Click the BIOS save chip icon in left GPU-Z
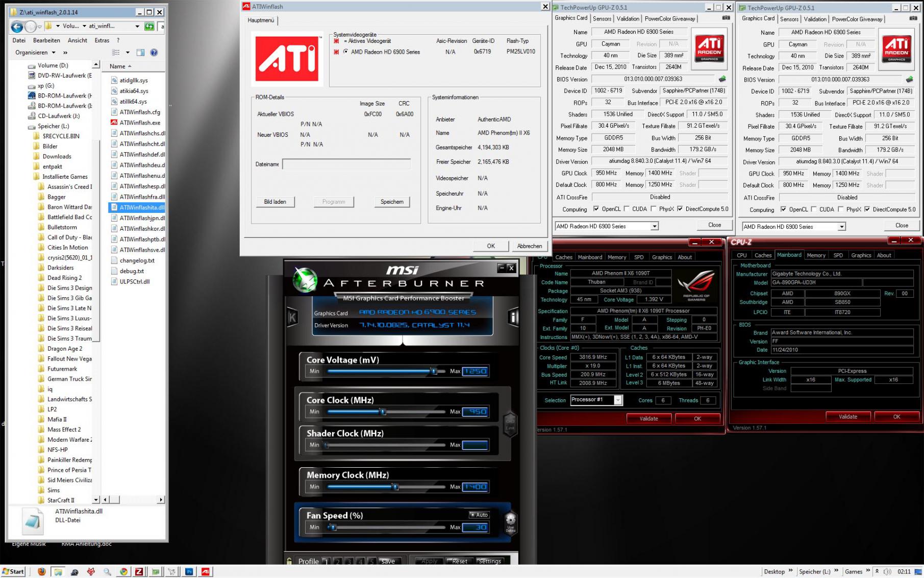This screenshot has width=924, height=578. point(722,79)
